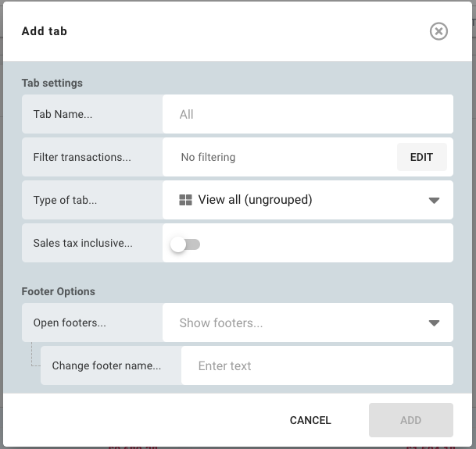Close the Add tab dialog

pyautogui.click(x=438, y=31)
